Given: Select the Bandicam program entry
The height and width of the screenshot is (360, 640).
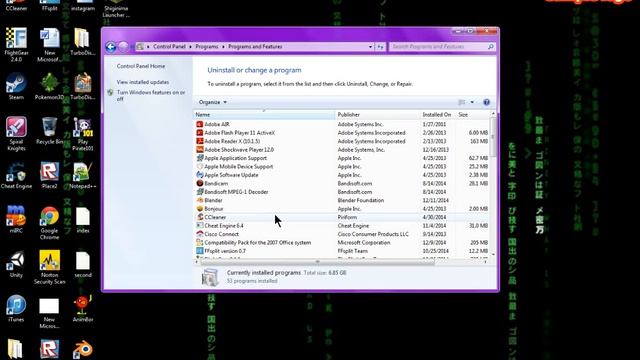Looking at the screenshot, I should point(342,183).
